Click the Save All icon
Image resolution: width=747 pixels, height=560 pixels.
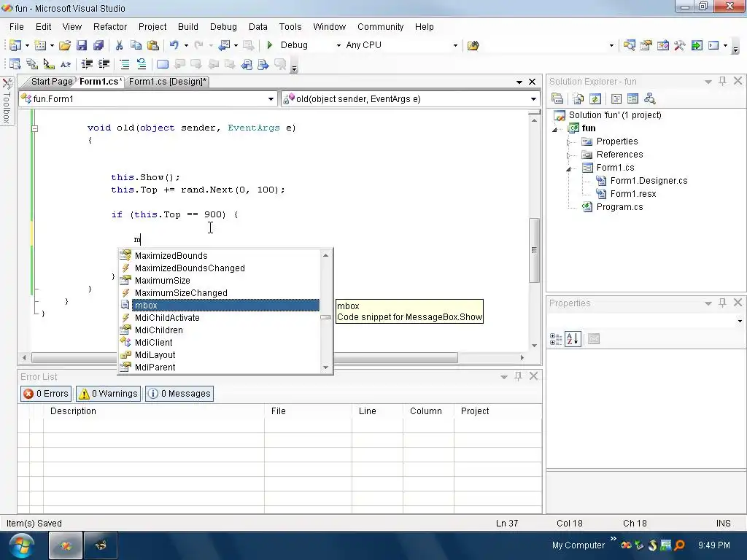(x=98, y=45)
